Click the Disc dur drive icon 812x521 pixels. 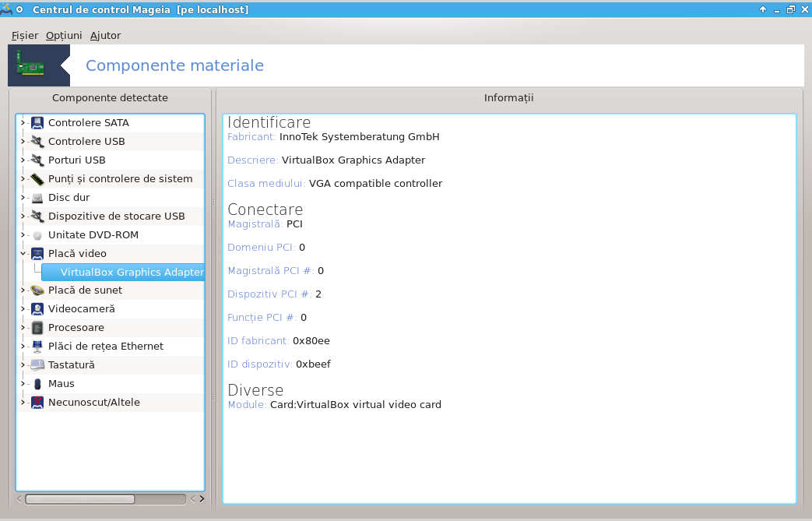pos(37,197)
